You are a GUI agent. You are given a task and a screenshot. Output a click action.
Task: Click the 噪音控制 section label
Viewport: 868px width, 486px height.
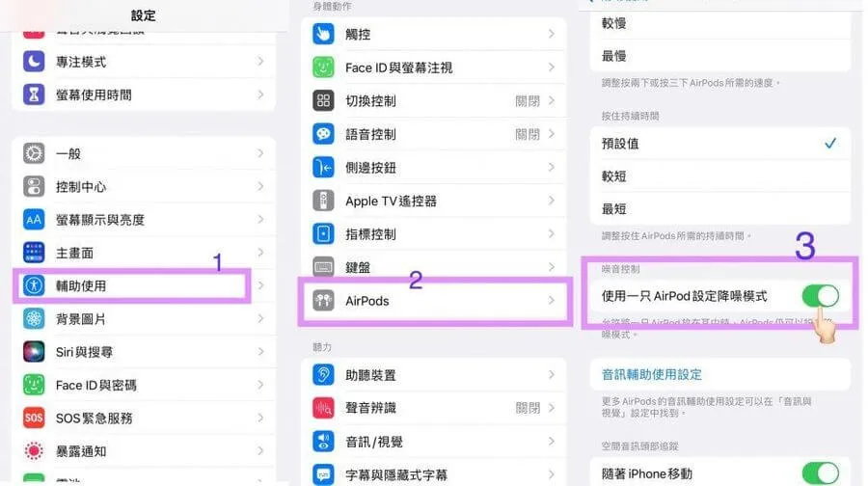tap(620, 269)
